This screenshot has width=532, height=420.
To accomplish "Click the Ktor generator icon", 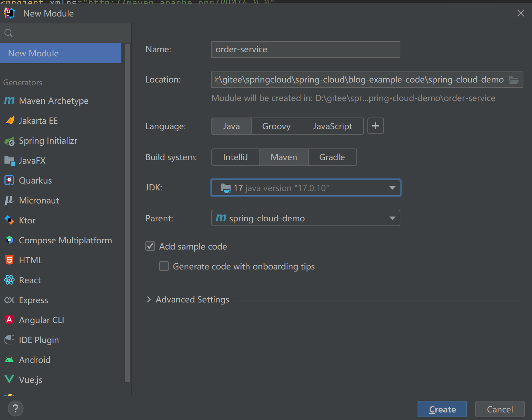I will tap(9, 220).
